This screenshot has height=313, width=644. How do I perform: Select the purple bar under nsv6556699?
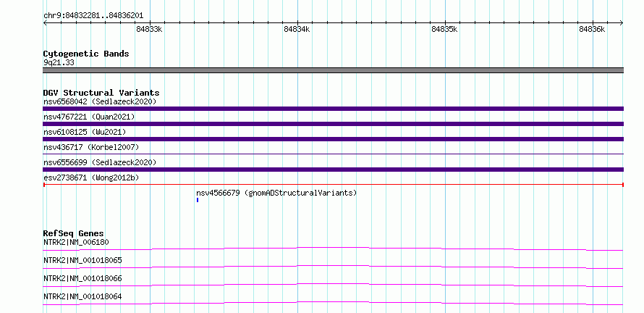[x=333, y=170]
